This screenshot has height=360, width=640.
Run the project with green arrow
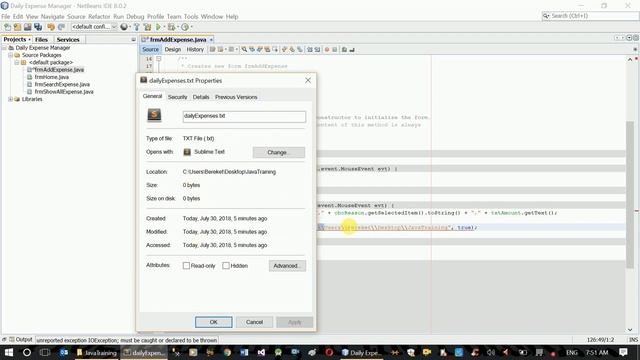(158, 27)
